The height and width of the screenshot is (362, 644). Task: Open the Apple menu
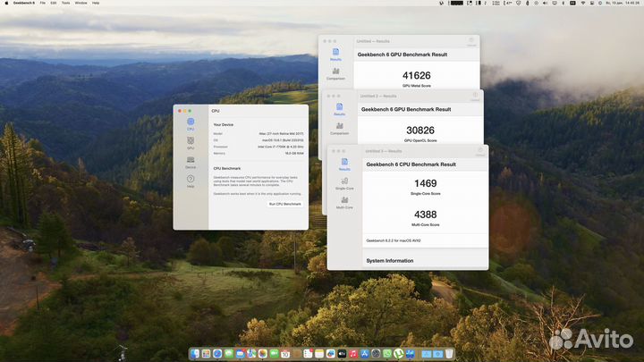point(6,3)
